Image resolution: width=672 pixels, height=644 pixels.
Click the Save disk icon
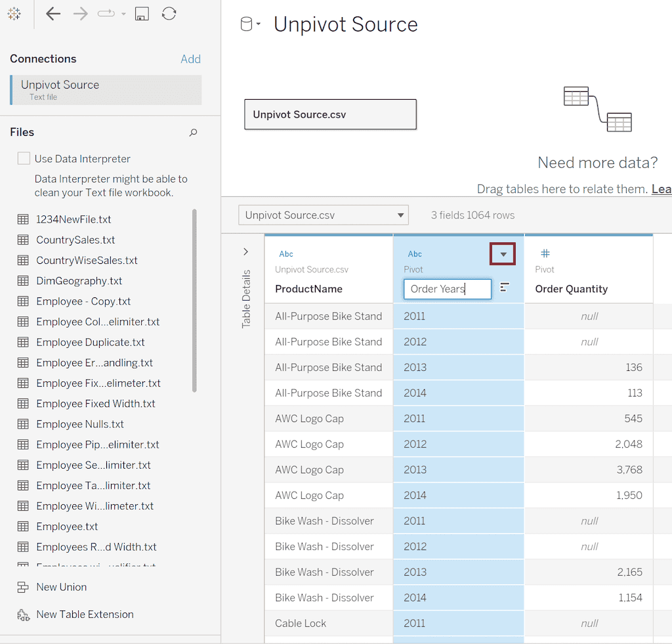[141, 14]
